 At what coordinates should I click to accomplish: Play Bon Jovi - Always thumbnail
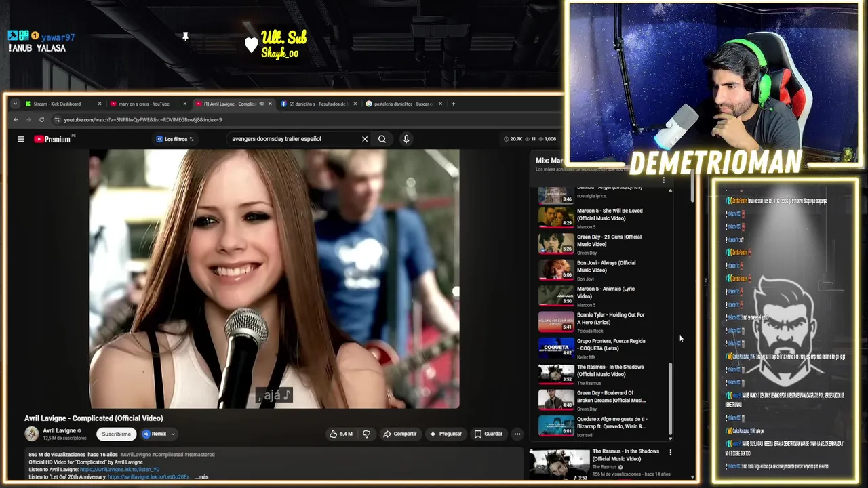[556, 270]
